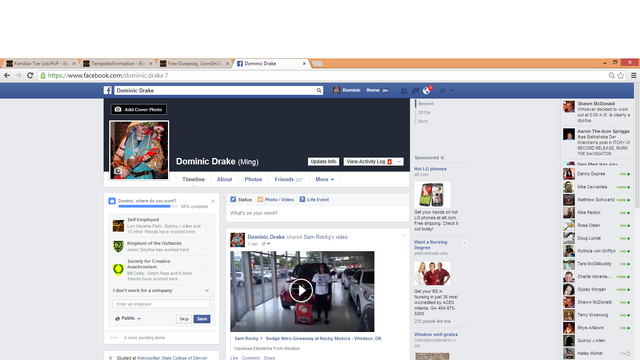Open chat with Gypsy Morgan
Image resolution: width=640 pixels, height=360 pixels.
tap(596, 289)
